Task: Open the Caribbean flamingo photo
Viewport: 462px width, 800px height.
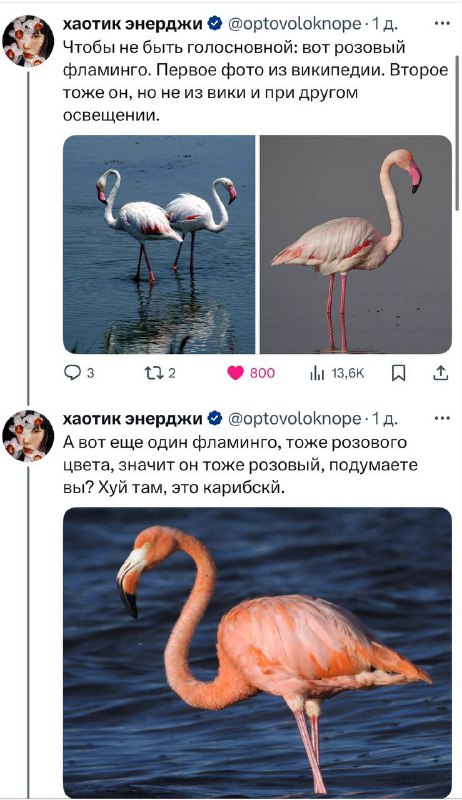Action: click(258, 652)
